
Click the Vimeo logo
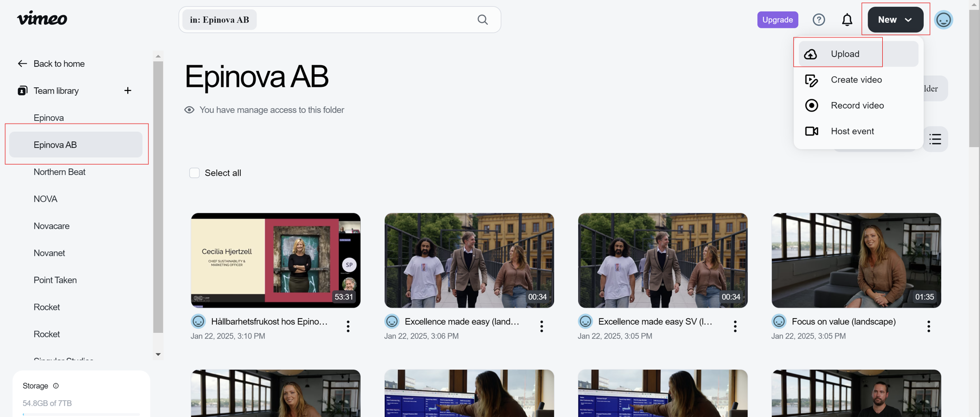[x=42, y=19]
